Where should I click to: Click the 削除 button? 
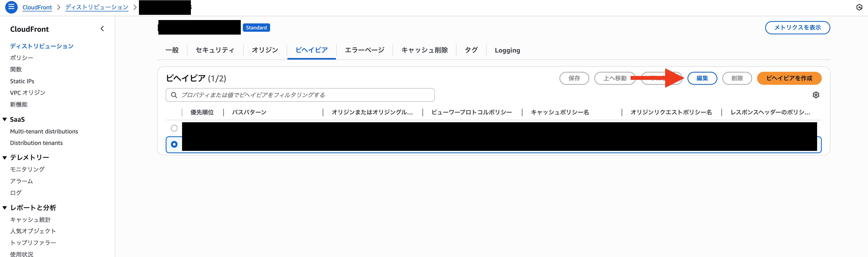pyautogui.click(x=737, y=78)
